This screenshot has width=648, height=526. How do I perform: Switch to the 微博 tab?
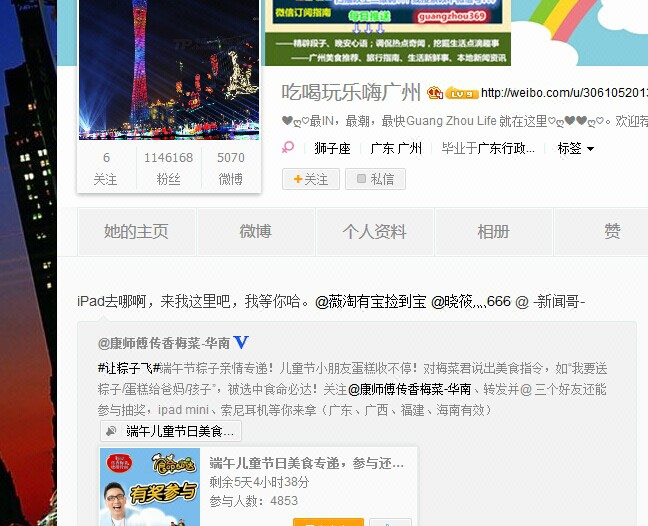(x=256, y=232)
